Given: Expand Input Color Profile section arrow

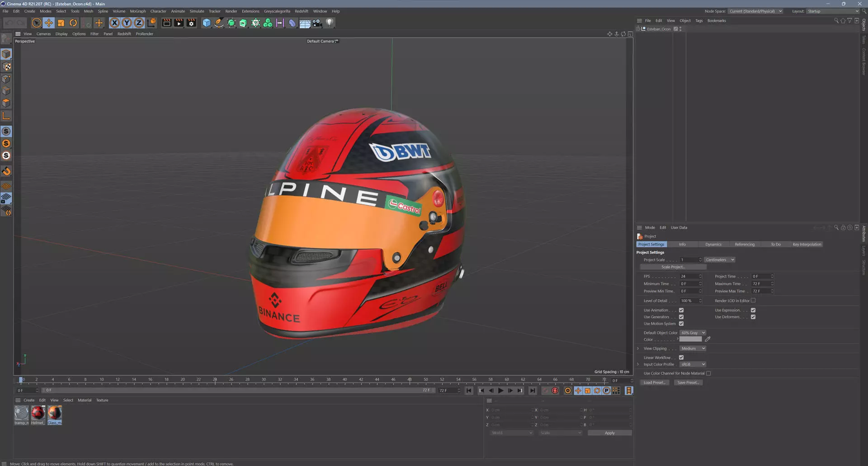Looking at the screenshot, I should 638,364.
